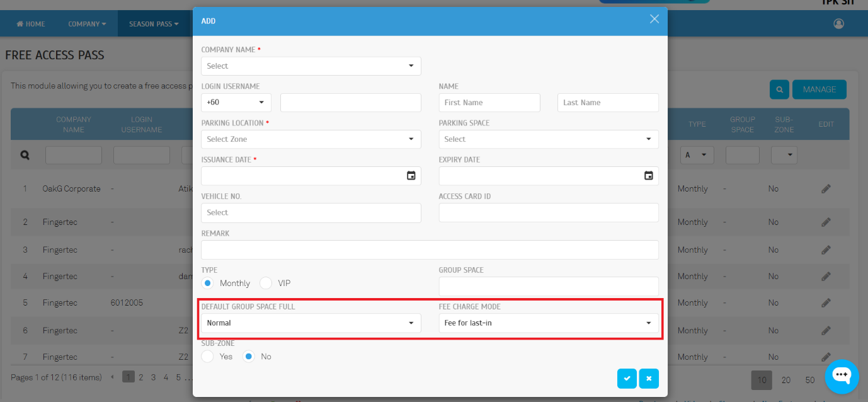Cancel the form with the blue X button
Viewport: 868px width, 402px height.
click(649, 378)
